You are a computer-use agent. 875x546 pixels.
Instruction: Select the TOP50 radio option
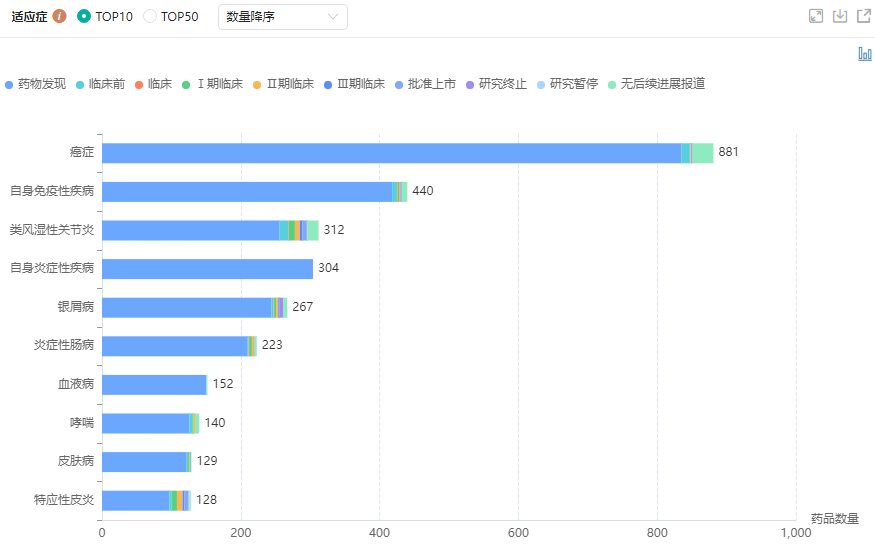pyautogui.click(x=150, y=17)
